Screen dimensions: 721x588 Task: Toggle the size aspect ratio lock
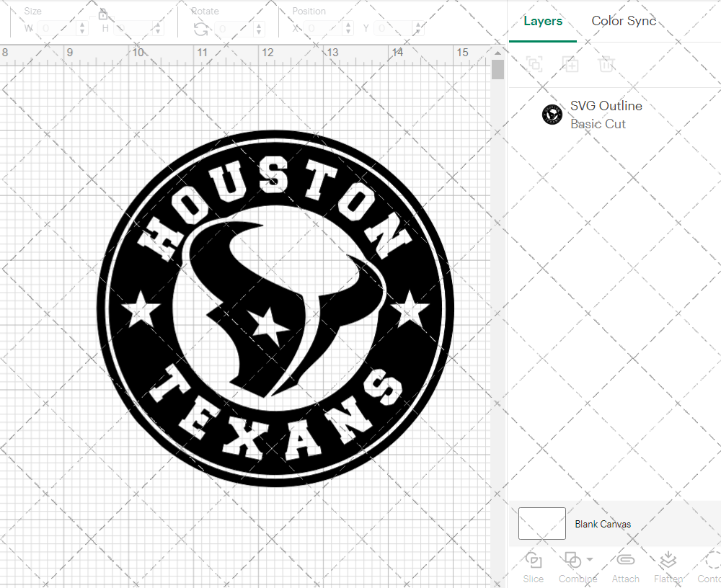[103, 13]
